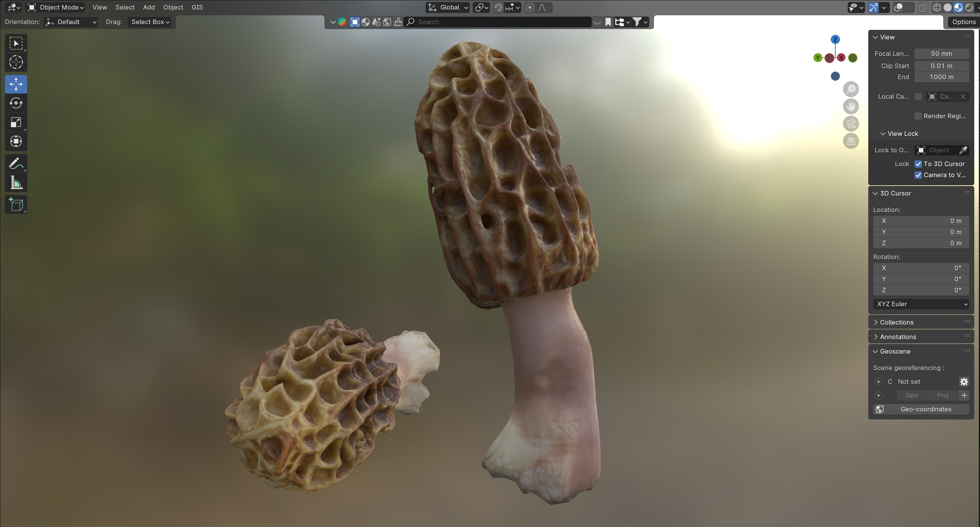Select the Annotate tool
This screenshot has width=980, height=527.
(x=16, y=164)
